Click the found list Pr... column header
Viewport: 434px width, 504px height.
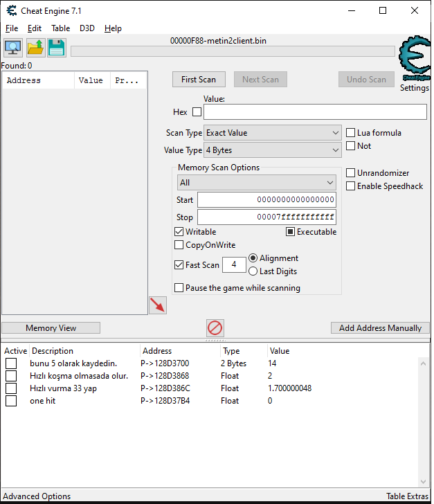pos(129,80)
